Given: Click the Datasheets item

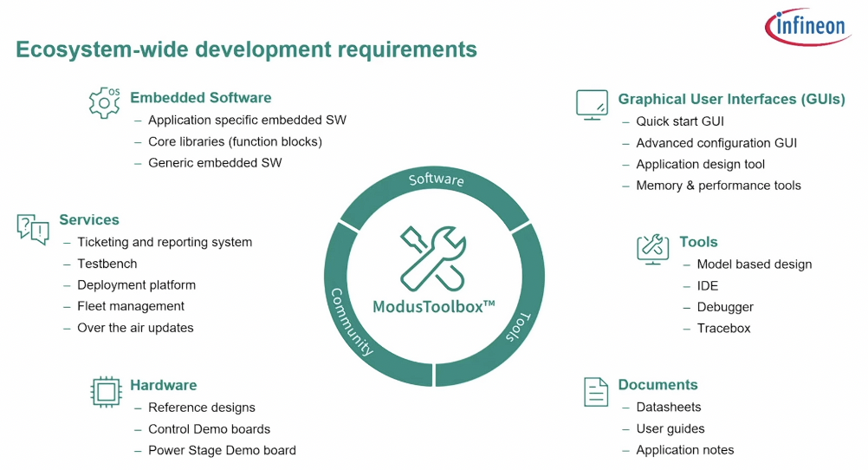Looking at the screenshot, I should coord(668,407).
